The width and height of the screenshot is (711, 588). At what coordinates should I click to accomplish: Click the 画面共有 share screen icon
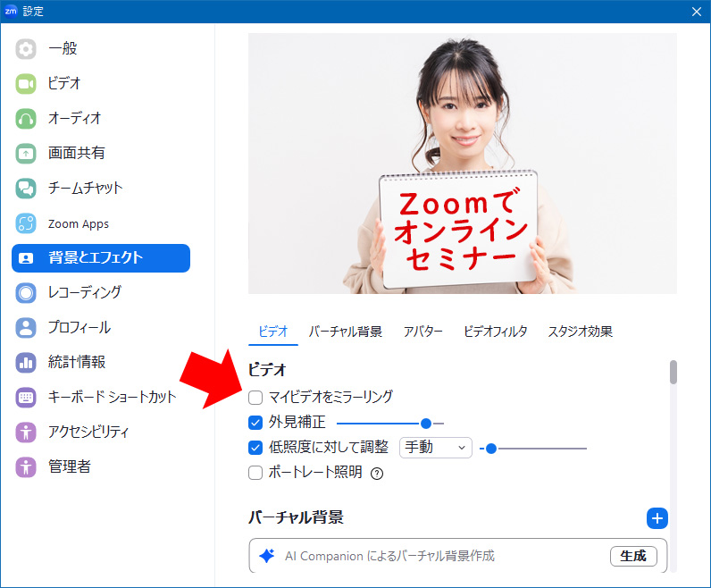(x=26, y=154)
